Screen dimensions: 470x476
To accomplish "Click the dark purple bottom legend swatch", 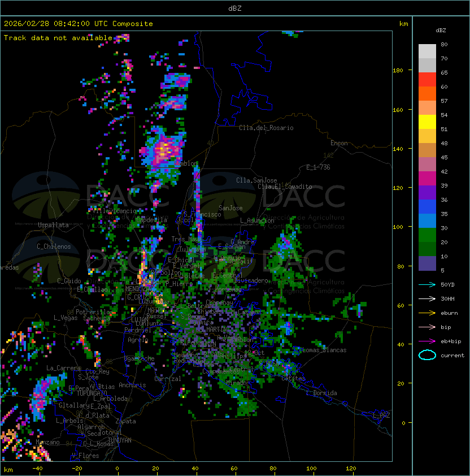I will (427, 263).
